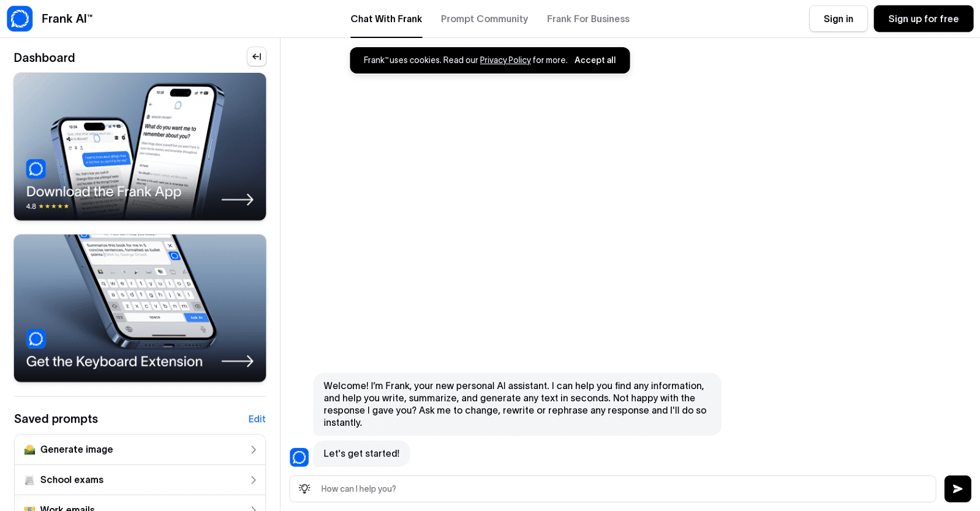Click arrow on Download the Frank App card
The image size is (980, 511).
click(x=237, y=200)
